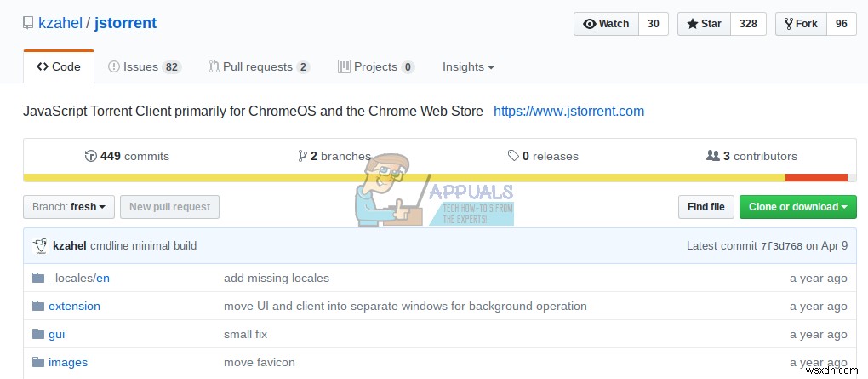Open the forks count of 96

(x=842, y=24)
